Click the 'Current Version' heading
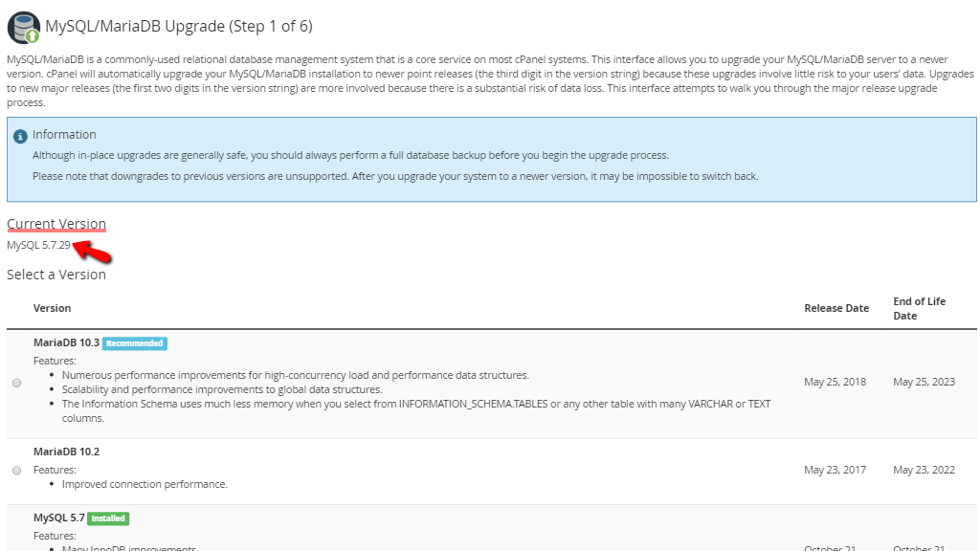The image size is (980, 551). click(x=56, y=224)
